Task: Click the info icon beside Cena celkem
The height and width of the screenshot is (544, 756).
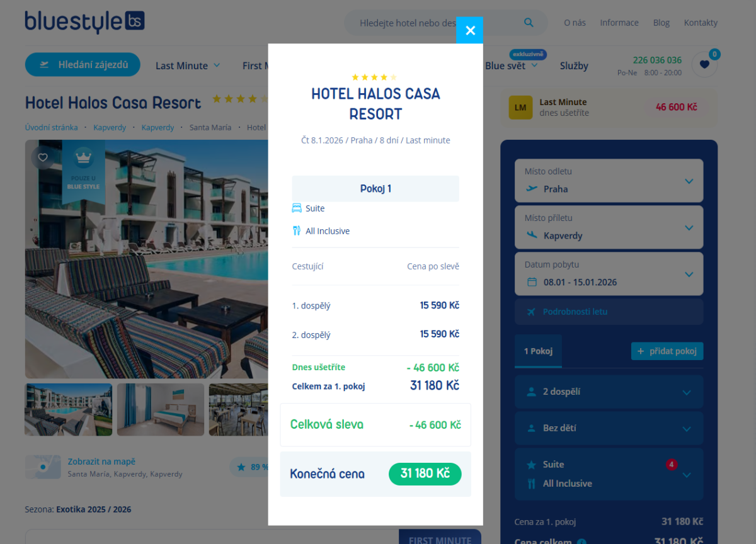Action: coord(581,541)
